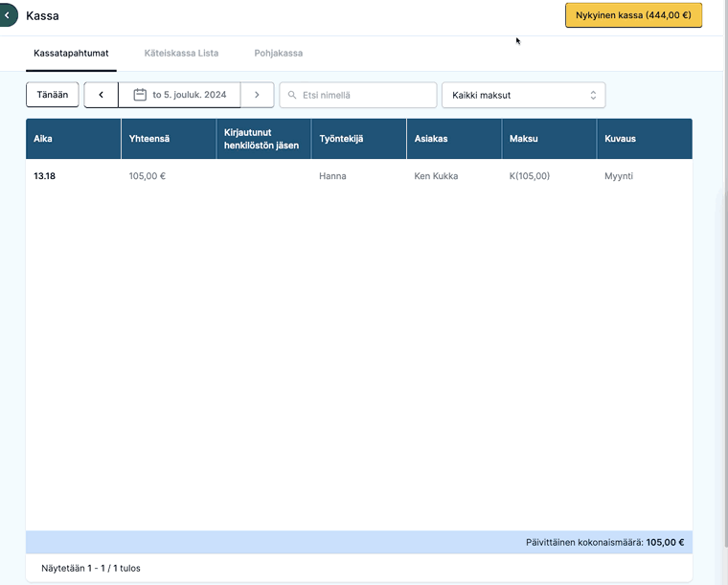Viewport: 728px width, 585px height.
Task: Go to previous day arrow
Action: (x=102, y=95)
